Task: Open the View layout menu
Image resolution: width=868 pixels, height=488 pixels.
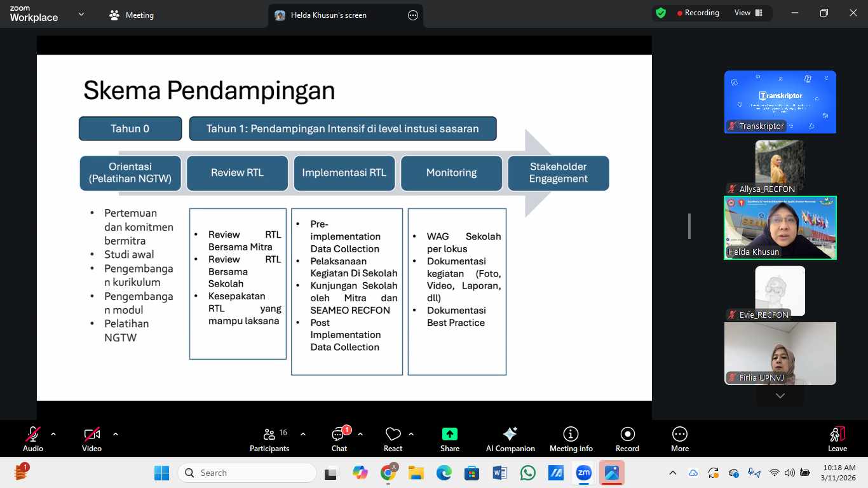Action: 748,13
